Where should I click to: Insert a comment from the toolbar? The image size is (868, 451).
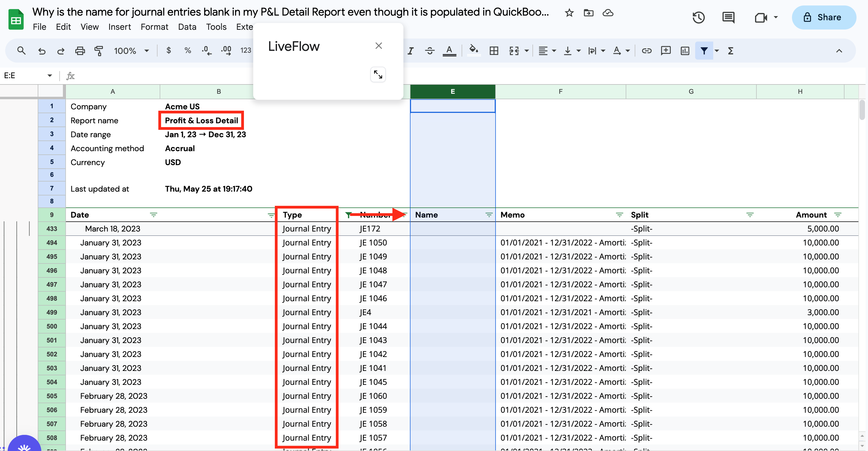(x=665, y=51)
